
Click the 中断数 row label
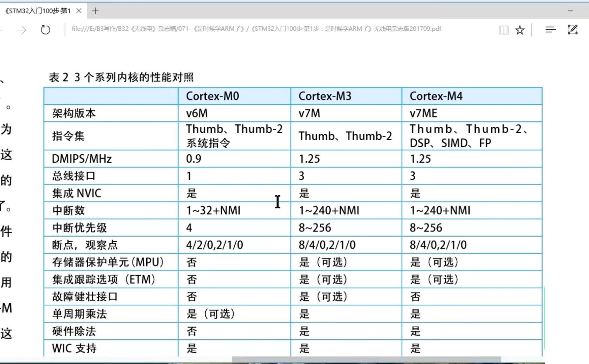[x=68, y=210]
